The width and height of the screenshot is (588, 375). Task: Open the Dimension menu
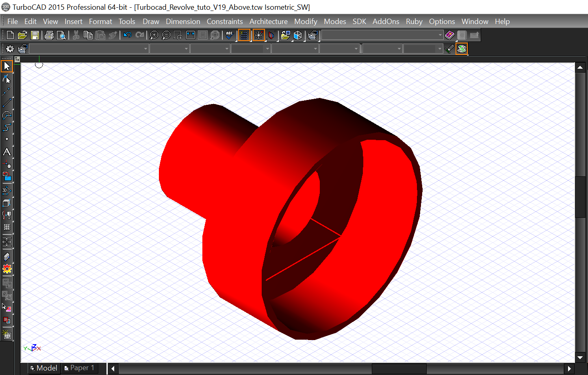click(x=183, y=22)
